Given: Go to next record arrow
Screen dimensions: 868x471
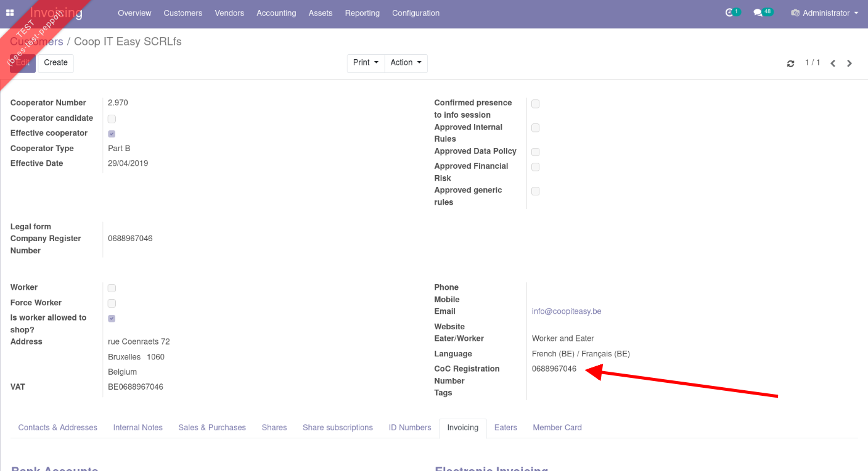Looking at the screenshot, I should [850, 63].
